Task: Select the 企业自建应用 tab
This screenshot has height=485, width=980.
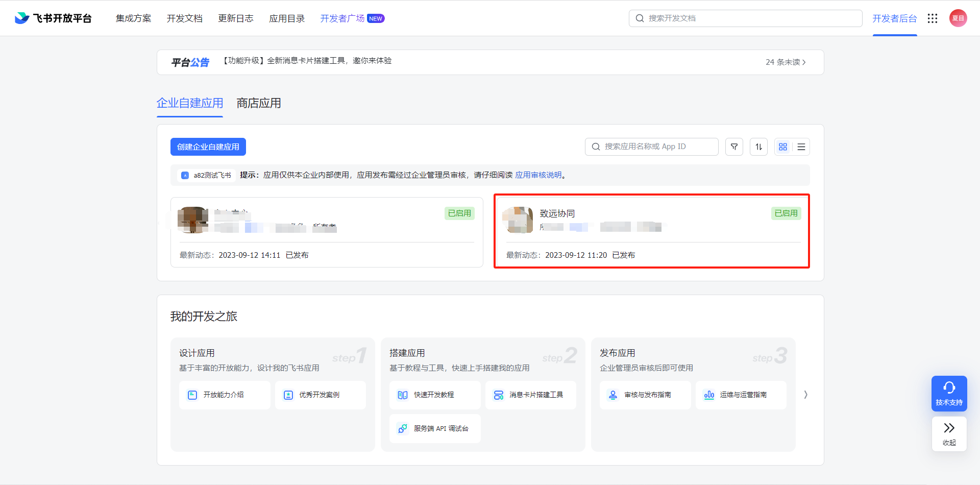Action: [189, 103]
